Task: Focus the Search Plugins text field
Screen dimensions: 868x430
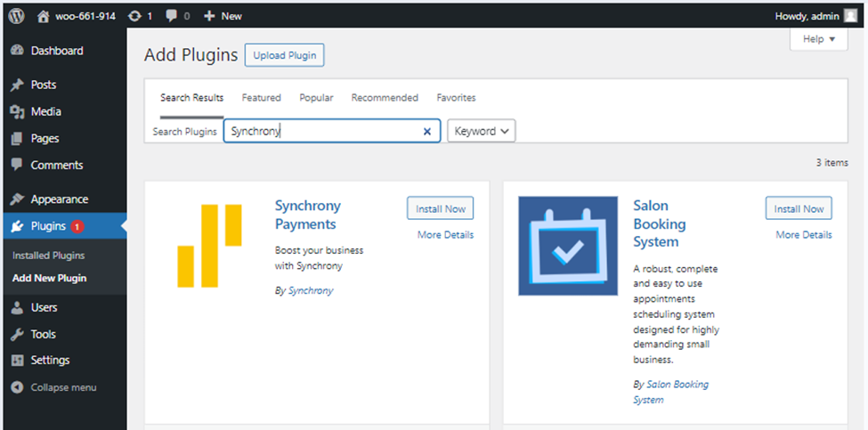Action: [320, 132]
